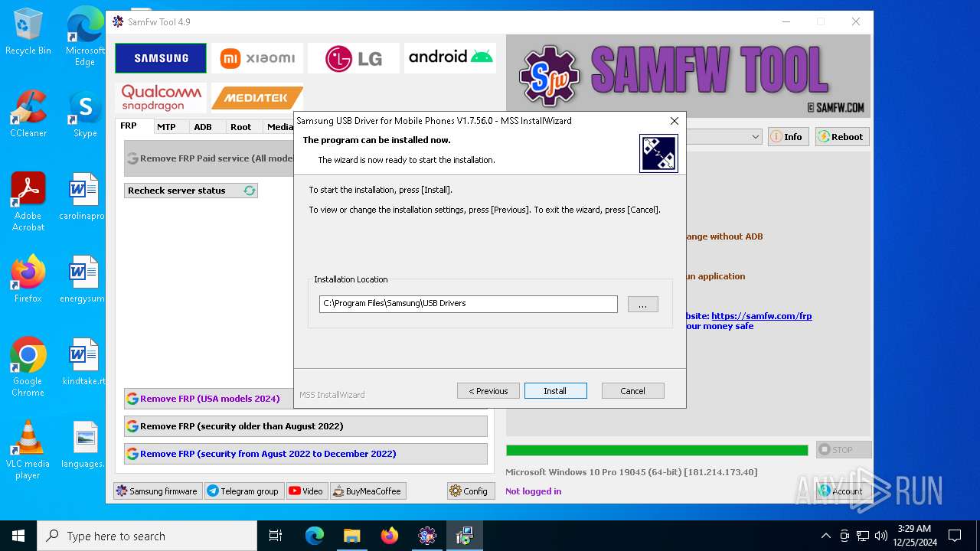Screen dimensions: 980x551
Task: Open Skype desktop shortcut
Action: pos(85,115)
